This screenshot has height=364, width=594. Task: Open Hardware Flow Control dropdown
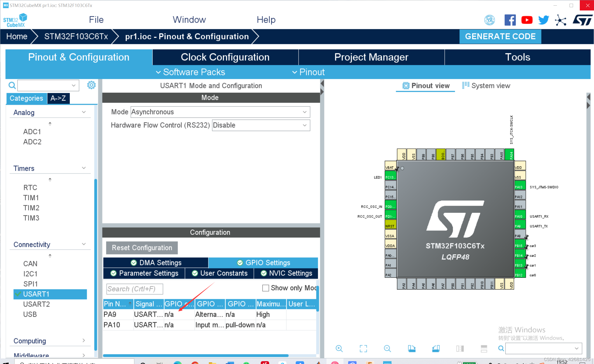click(x=261, y=125)
